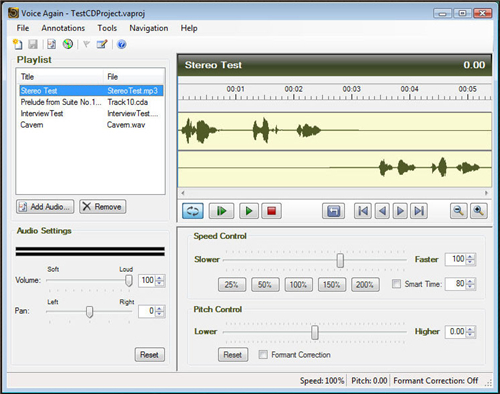
Task: Zoom out the waveform view
Action: [x=459, y=211]
